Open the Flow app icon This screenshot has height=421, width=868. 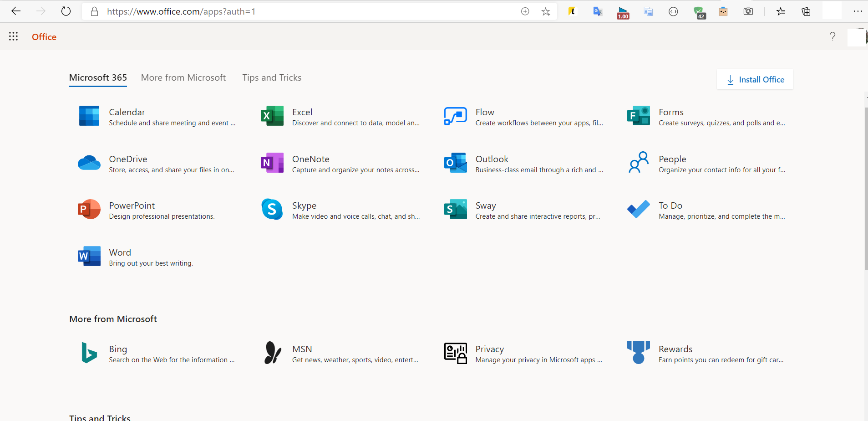click(455, 116)
